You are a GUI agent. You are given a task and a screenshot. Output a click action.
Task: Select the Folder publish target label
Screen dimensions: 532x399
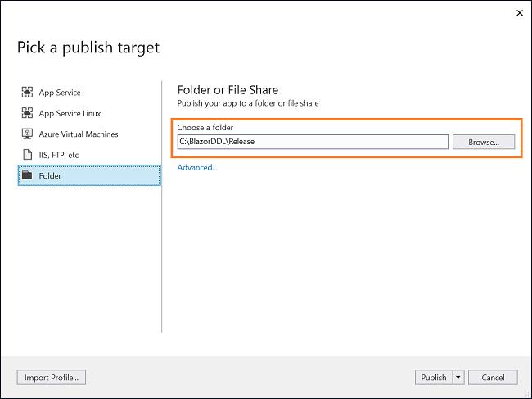(x=50, y=176)
